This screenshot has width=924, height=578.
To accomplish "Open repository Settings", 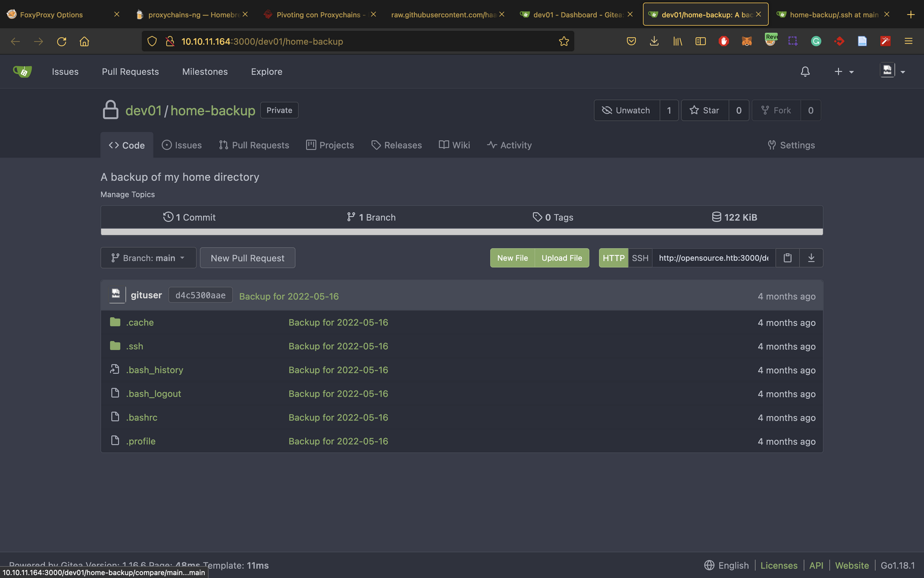I will pyautogui.click(x=791, y=145).
